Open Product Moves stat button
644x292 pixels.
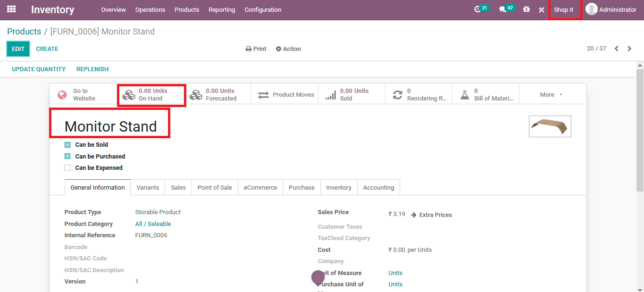pos(285,95)
